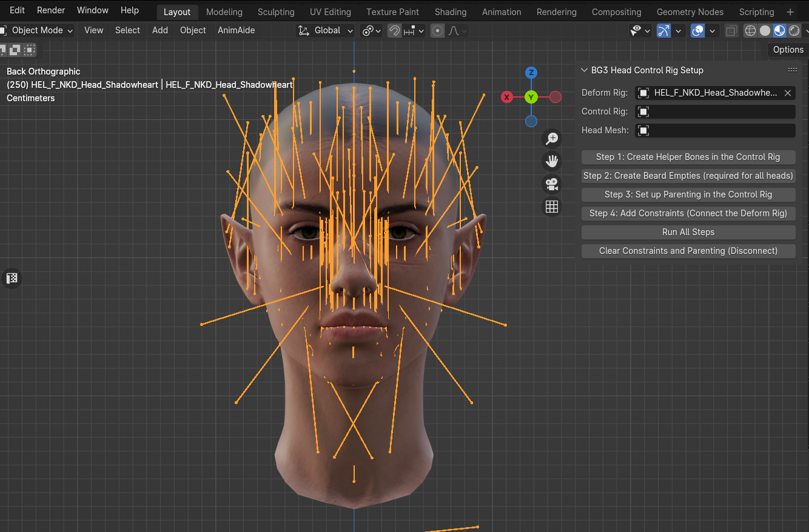Open the snapping options dropdown
This screenshot has height=532, width=809.
point(414,30)
